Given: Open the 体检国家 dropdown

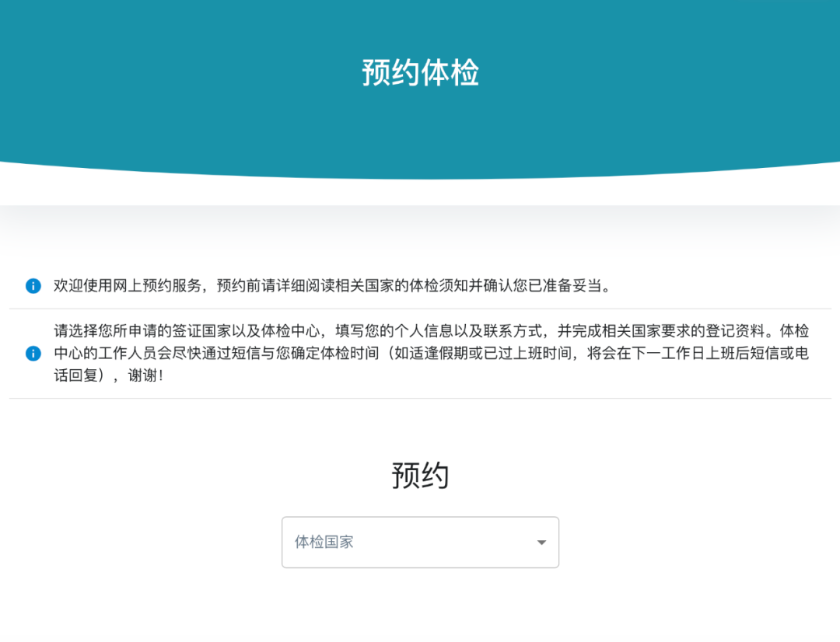Looking at the screenshot, I should 420,542.
